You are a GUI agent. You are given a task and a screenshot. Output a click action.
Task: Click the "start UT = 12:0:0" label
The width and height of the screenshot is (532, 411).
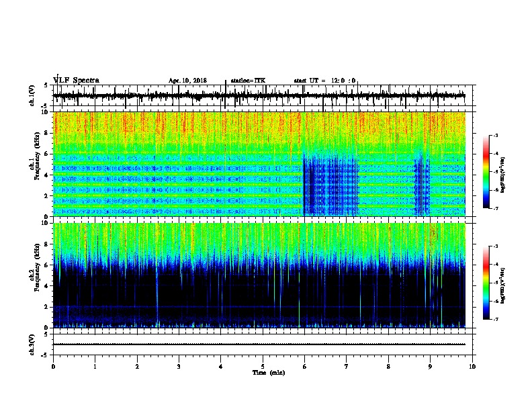(x=324, y=81)
